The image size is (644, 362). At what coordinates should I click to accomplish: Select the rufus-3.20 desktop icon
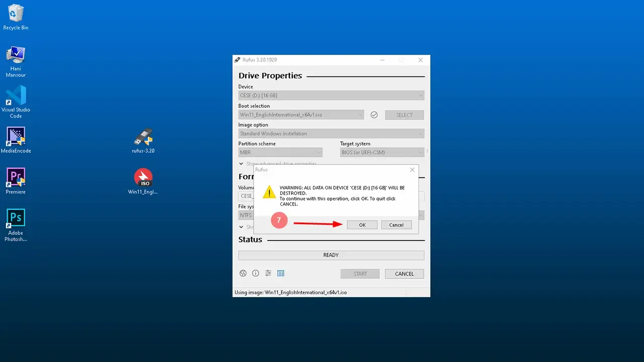click(143, 140)
